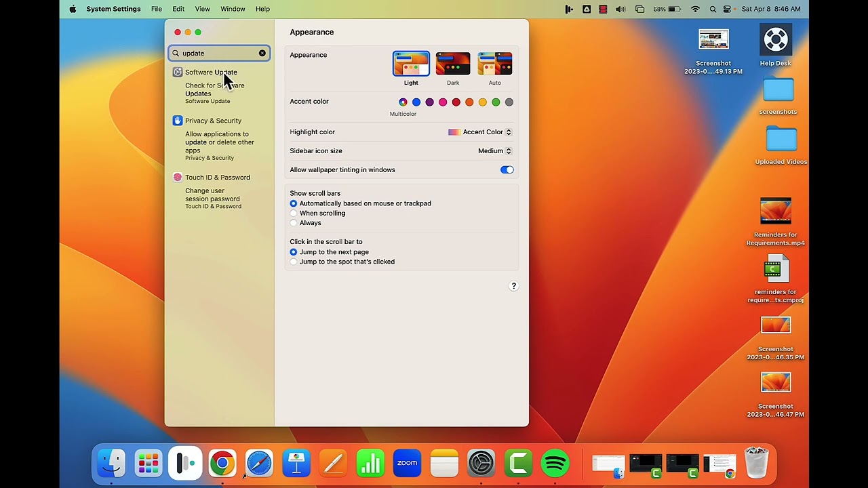Viewport: 868px width, 488px height.
Task: Click the volume icon in the menu bar
Action: coord(620,9)
